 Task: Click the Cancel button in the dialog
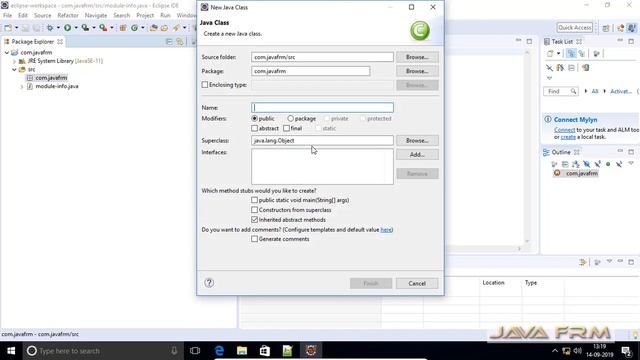coord(417,283)
